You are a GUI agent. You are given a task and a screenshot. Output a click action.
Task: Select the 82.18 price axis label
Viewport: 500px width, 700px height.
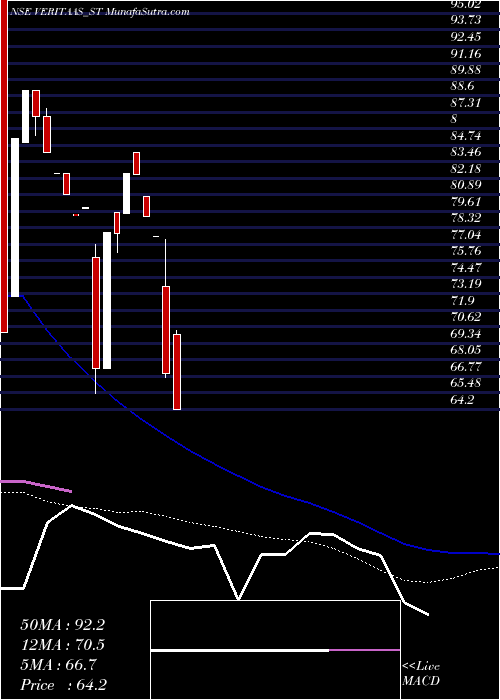[x=466, y=169]
